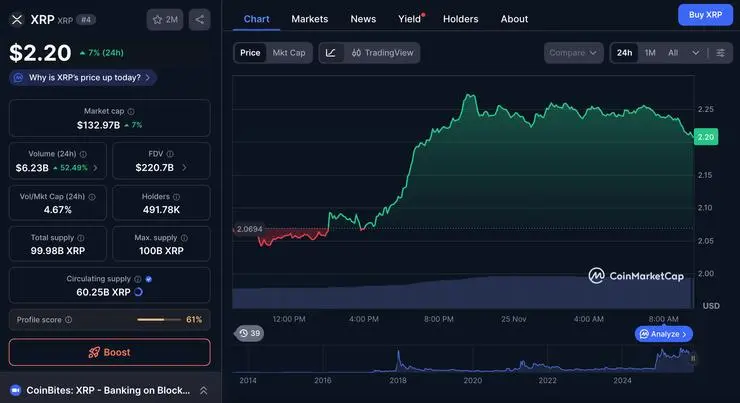Open the News tab
The image size is (740, 403).
[363, 19]
